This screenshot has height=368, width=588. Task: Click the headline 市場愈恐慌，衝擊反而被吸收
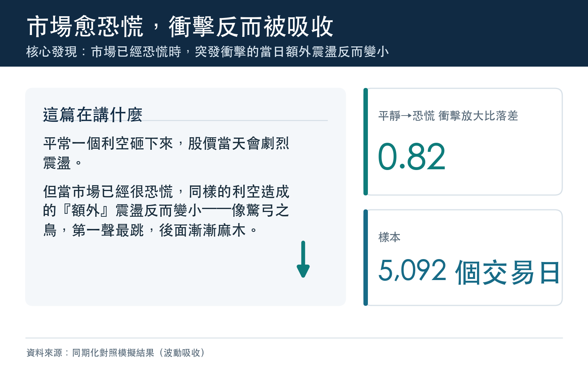(x=180, y=26)
